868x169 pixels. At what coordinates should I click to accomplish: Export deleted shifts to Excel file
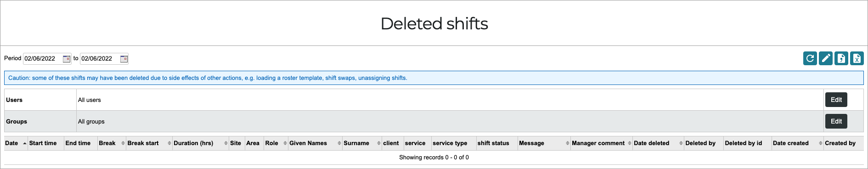857,58
